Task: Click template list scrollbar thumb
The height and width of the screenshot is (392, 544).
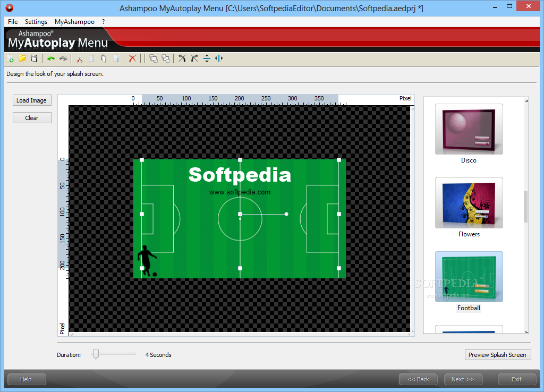Action: (526, 207)
